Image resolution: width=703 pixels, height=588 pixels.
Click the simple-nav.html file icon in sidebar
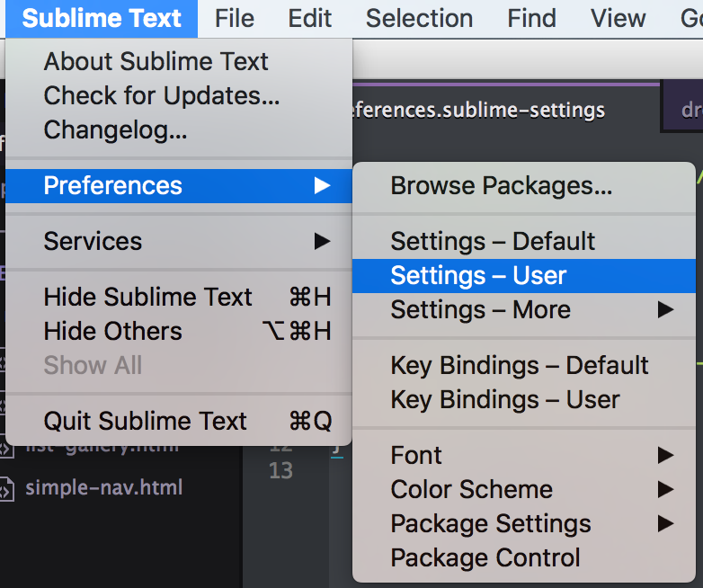pos(6,489)
